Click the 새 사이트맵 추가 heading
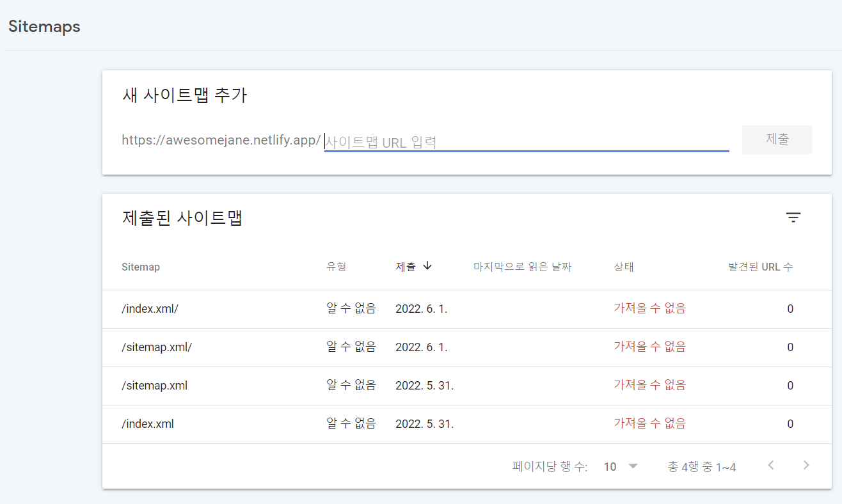842x504 pixels. (184, 95)
